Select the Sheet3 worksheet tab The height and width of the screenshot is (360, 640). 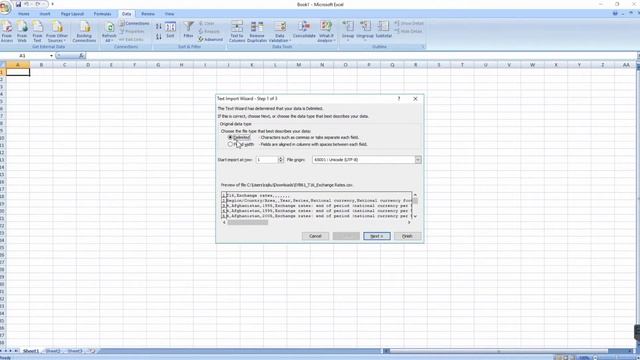(75, 351)
